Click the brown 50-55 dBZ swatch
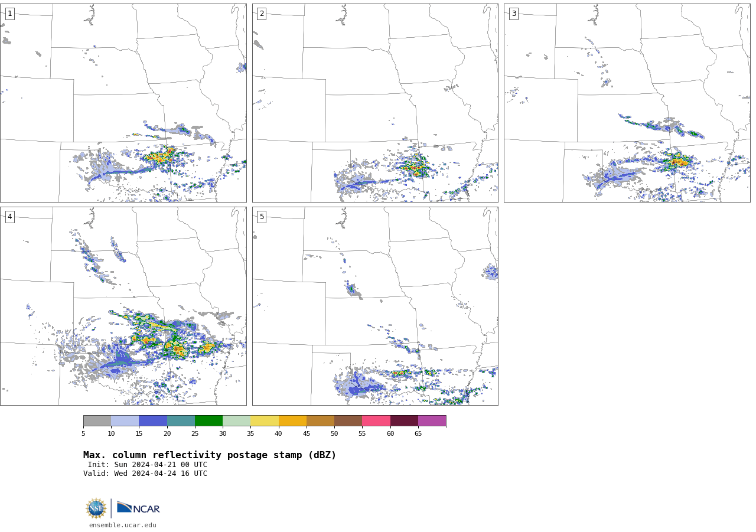The height and width of the screenshot is (532, 756). click(x=348, y=420)
